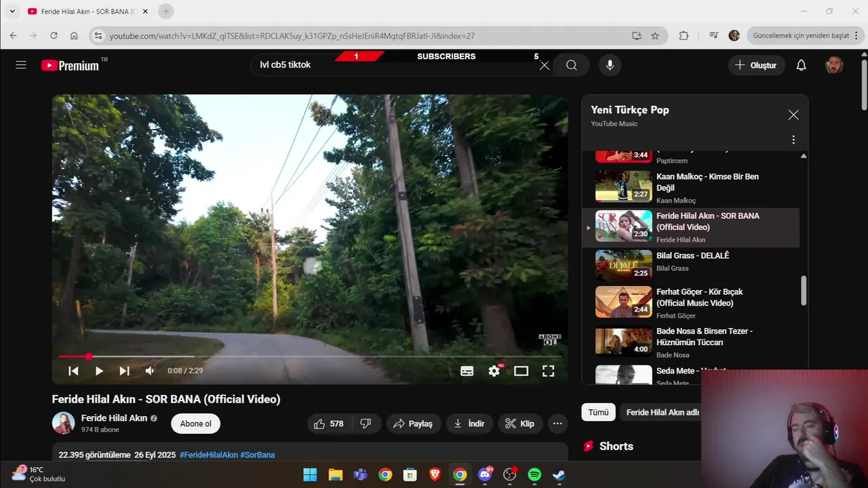The height and width of the screenshot is (488, 868).
Task: Select Feride Hilal Akın - SOR BANA playlist item
Action: [690, 227]
